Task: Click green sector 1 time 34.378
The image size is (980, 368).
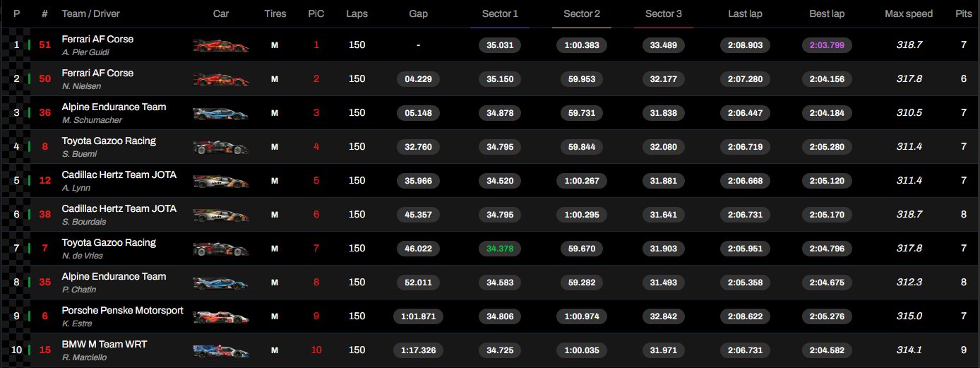Action: [500, 249]
